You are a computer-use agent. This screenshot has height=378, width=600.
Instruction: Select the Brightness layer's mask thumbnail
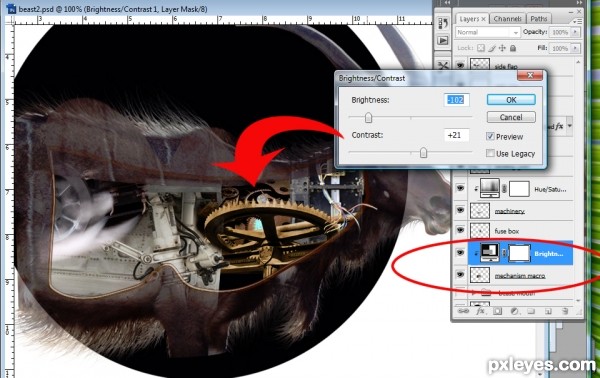click(519, 253)
